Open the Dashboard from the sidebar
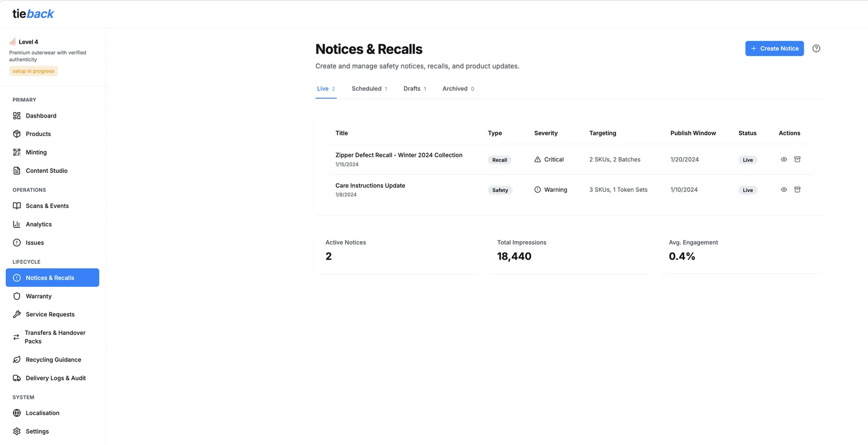 click(41, 116)
